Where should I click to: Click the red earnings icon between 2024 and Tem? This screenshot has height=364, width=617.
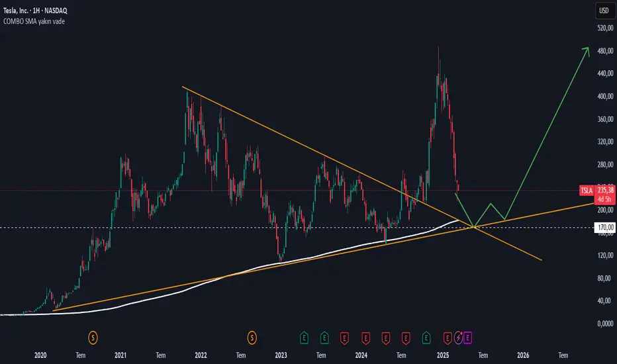point(385,338)
